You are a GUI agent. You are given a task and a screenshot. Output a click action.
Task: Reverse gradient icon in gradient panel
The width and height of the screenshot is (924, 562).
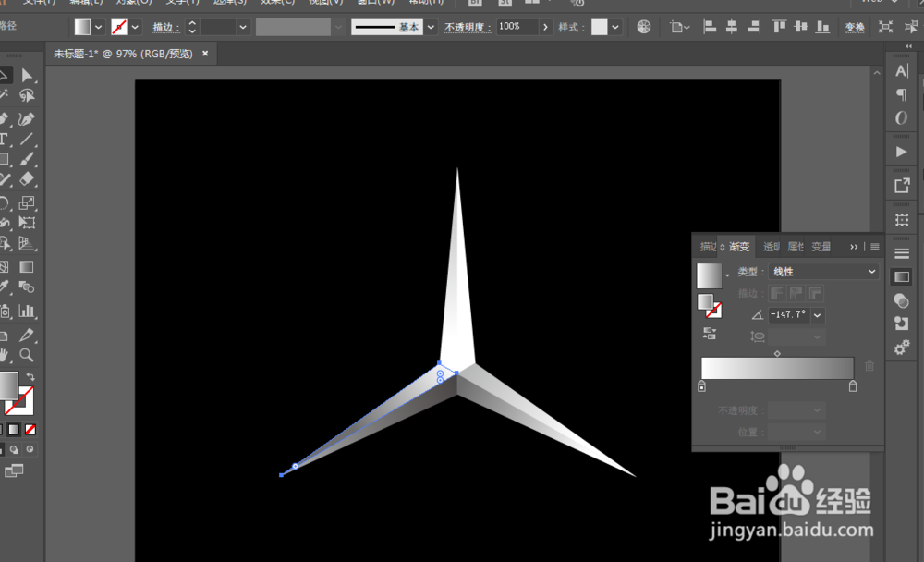pos(710,334)
